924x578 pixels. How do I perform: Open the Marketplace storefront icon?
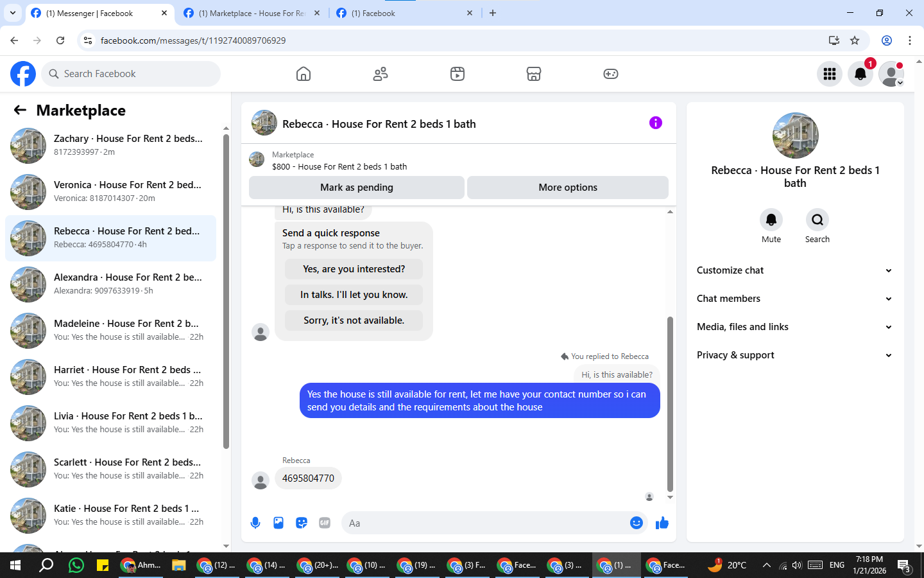534,74
